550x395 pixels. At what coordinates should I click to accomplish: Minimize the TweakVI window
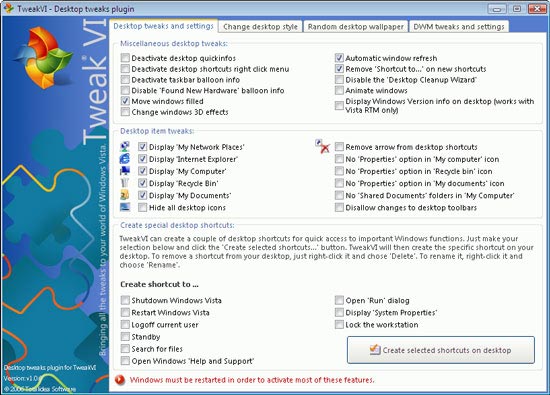(497, 8)
